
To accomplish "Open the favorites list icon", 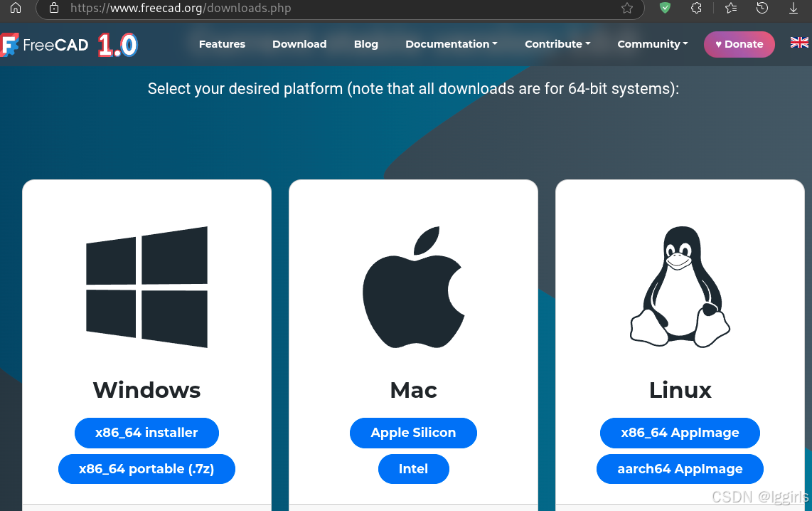I will point(731,8).
